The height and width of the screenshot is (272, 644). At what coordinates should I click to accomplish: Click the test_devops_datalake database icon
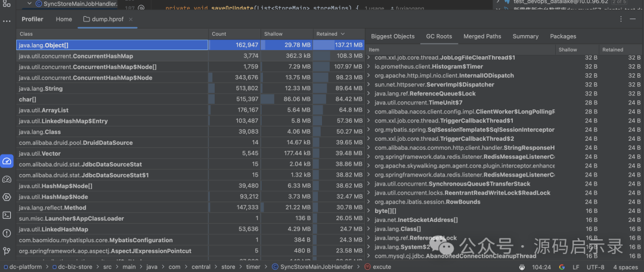click(508, 2)
